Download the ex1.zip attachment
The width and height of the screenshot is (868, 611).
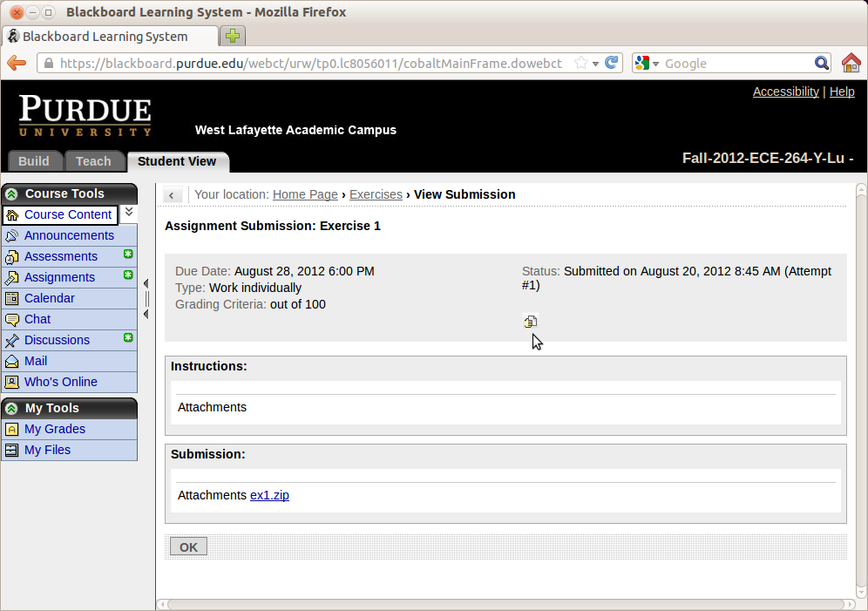(269, 495)
